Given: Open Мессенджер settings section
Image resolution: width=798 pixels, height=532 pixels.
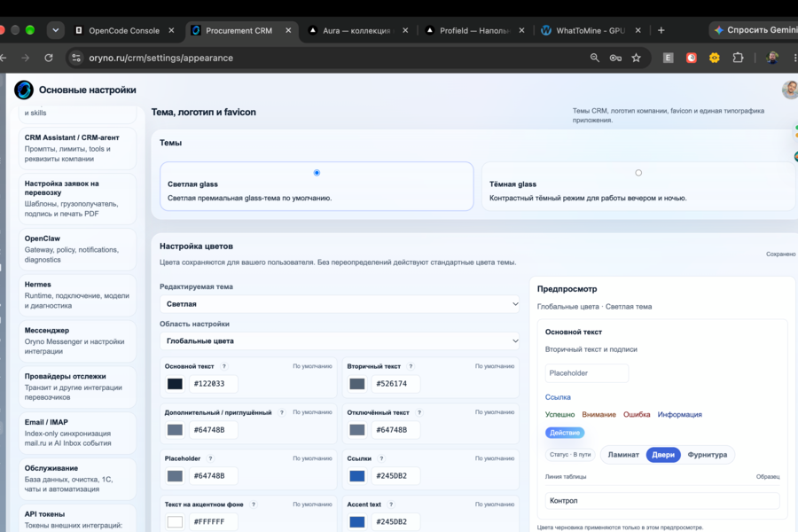Looking at the screenshot, I should [x=77, y=340].
